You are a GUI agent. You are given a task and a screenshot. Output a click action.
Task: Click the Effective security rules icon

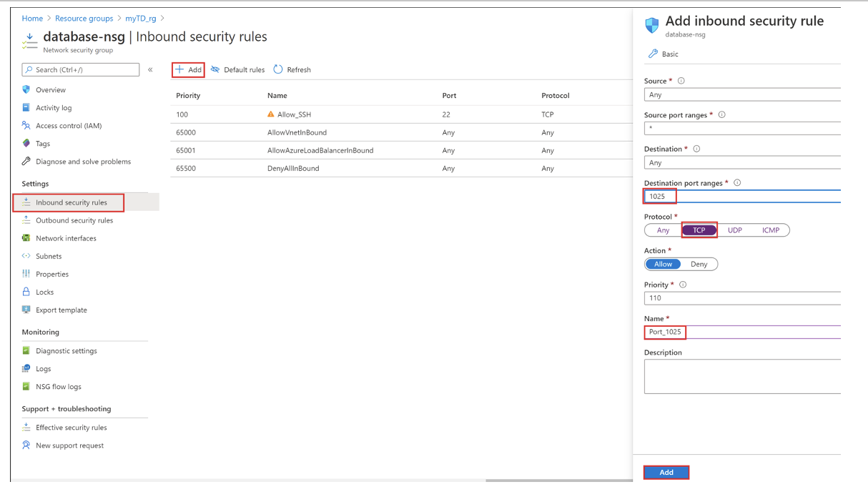(x=26, y=427)
